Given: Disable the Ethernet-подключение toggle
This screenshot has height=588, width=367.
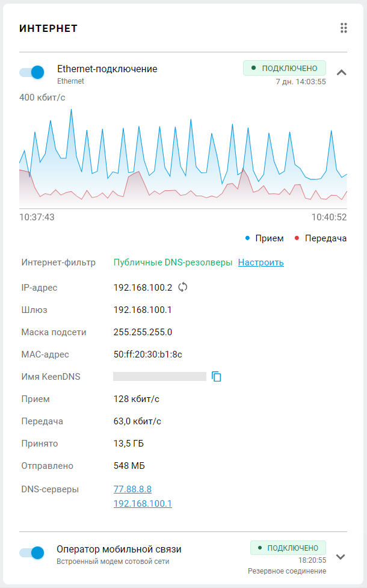Looking at the screenshot, I should coord(32,72).
